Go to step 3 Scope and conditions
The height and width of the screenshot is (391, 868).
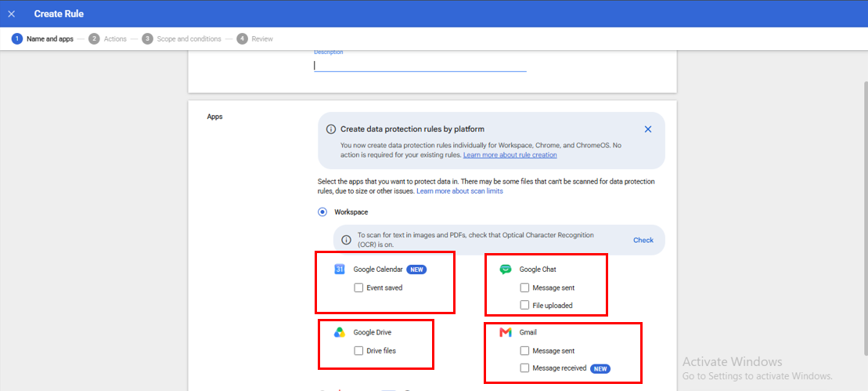click(x=182, y=38)
